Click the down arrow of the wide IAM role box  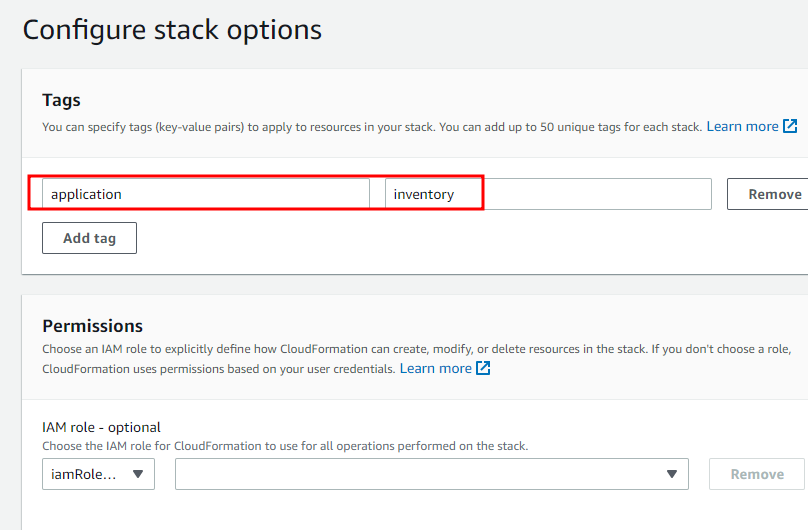tap(672, 474)
